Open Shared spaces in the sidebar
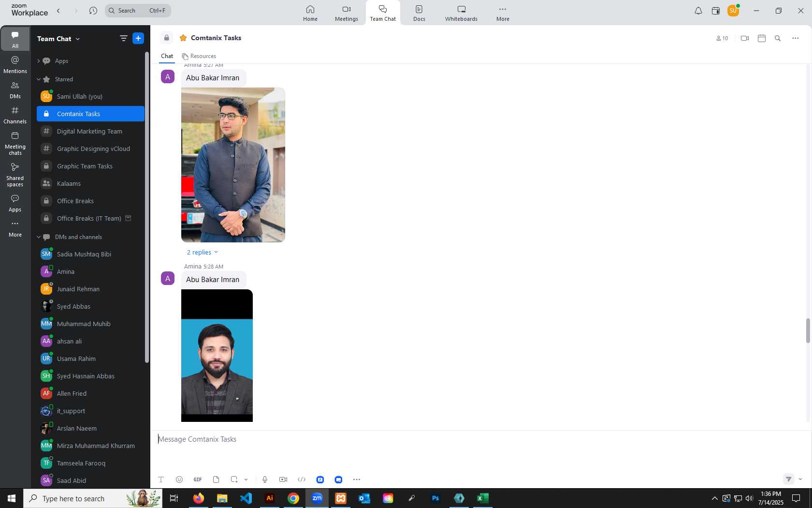Image resolution: width=812 pixels, height=508 pixels. [x=15, y=175]
